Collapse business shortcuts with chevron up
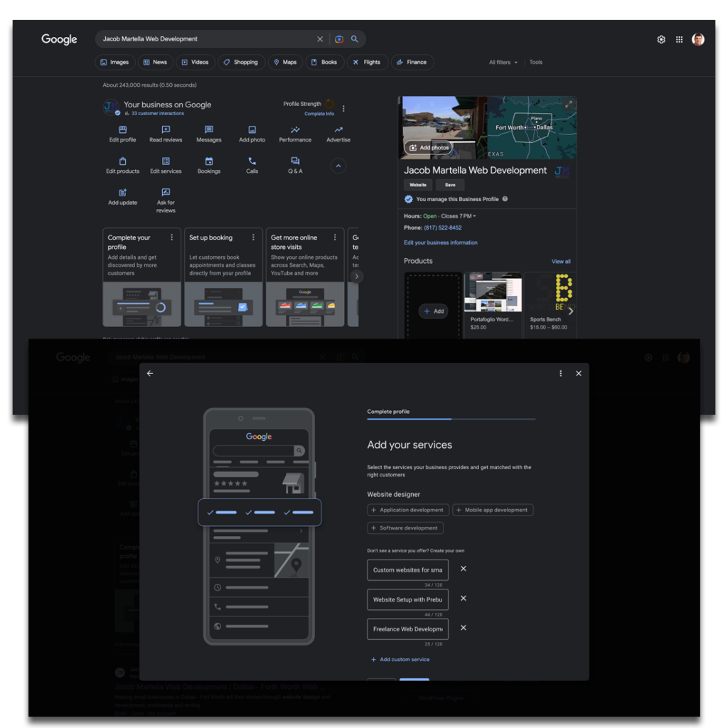Screen dimensions: 728x728 click(x=338, y=166)
